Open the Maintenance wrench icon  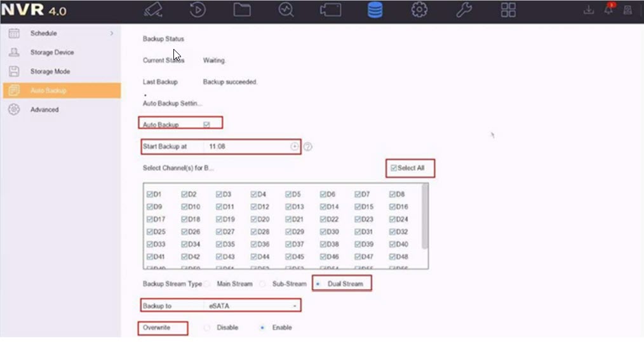pos(464,10)
